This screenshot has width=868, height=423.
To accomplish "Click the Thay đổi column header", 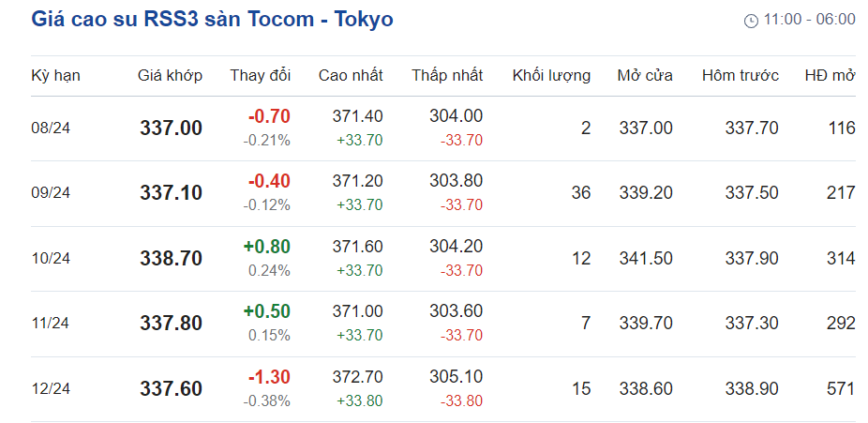I will (261, 76).
